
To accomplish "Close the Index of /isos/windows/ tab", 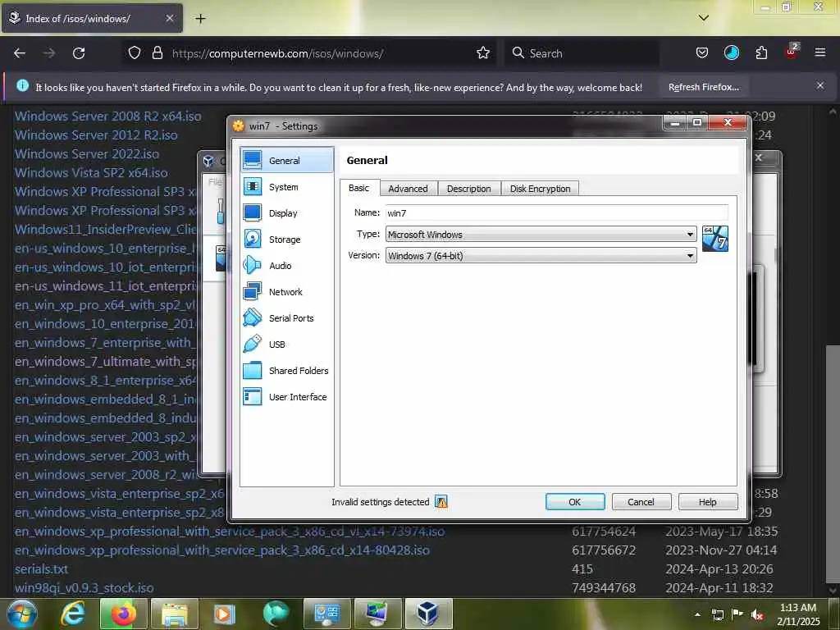I will click(x=169, y=18).
